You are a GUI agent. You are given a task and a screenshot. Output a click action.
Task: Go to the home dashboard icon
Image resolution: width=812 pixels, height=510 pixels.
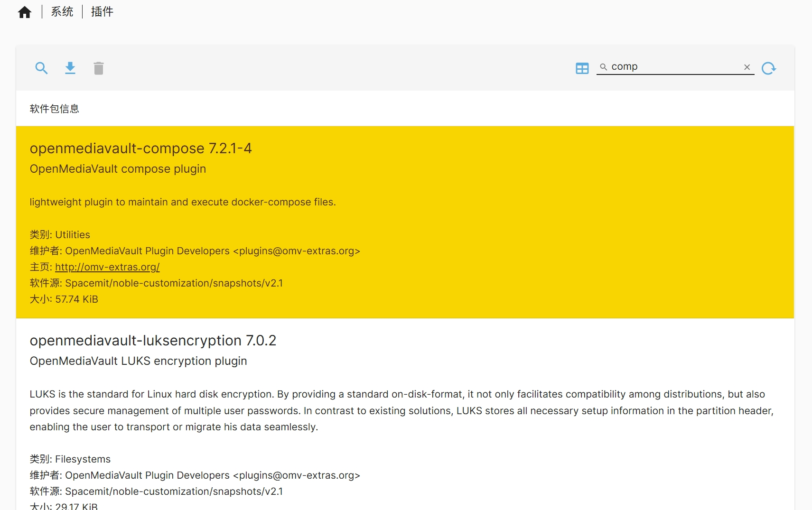click(x=25, y=12)
